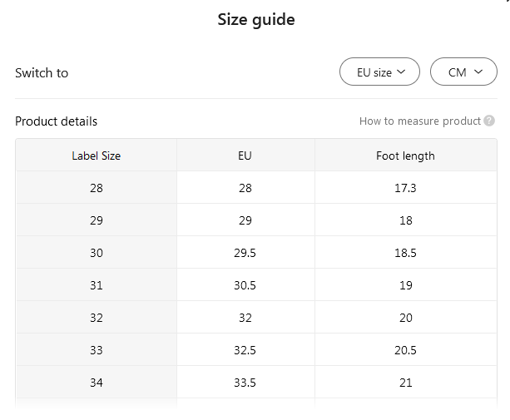The image size is (510, 420).
Task: Click the question mark help icon
Action: 489,121
